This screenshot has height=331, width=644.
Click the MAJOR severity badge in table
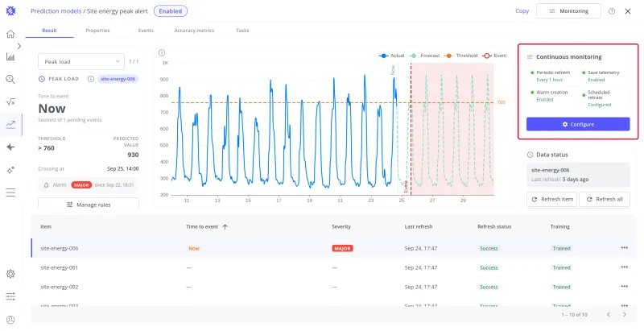pos(342,248)
